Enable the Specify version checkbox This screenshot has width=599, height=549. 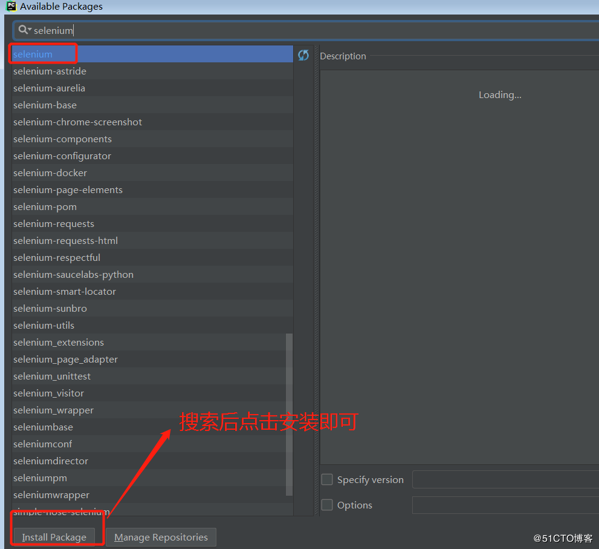327,479
